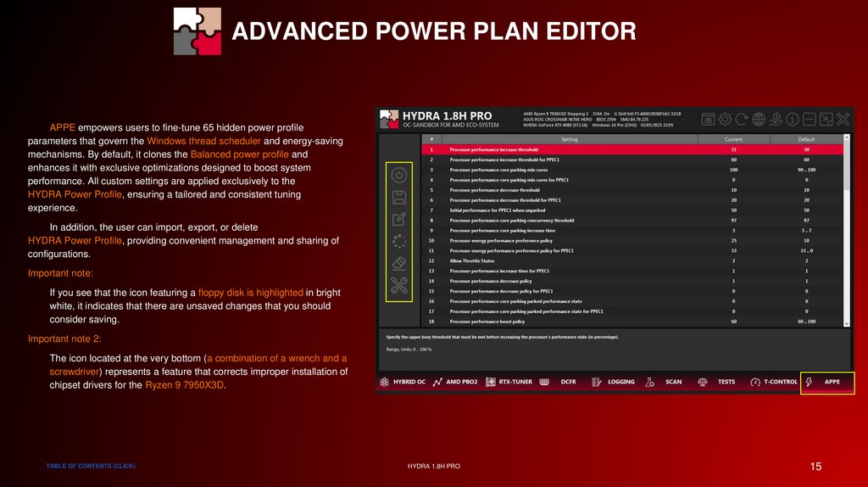The width and height of the screenshot is (868, 487).
Task: Click the shrink window arrow icon
Action: (x=826, y=119)
